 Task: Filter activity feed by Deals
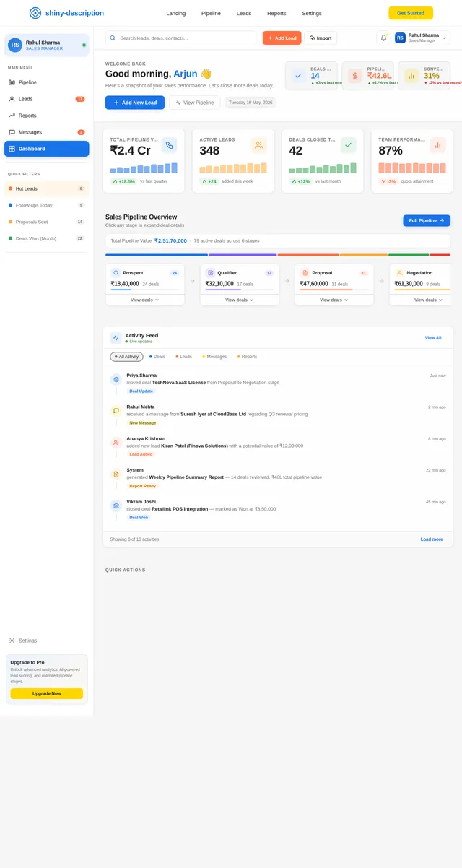click(157, 357)
